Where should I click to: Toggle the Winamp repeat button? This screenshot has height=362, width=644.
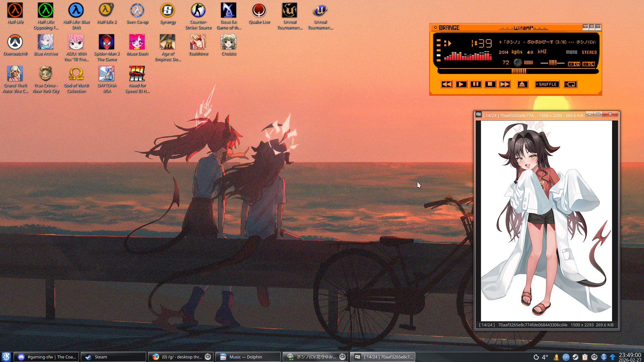tap(570, 84)
